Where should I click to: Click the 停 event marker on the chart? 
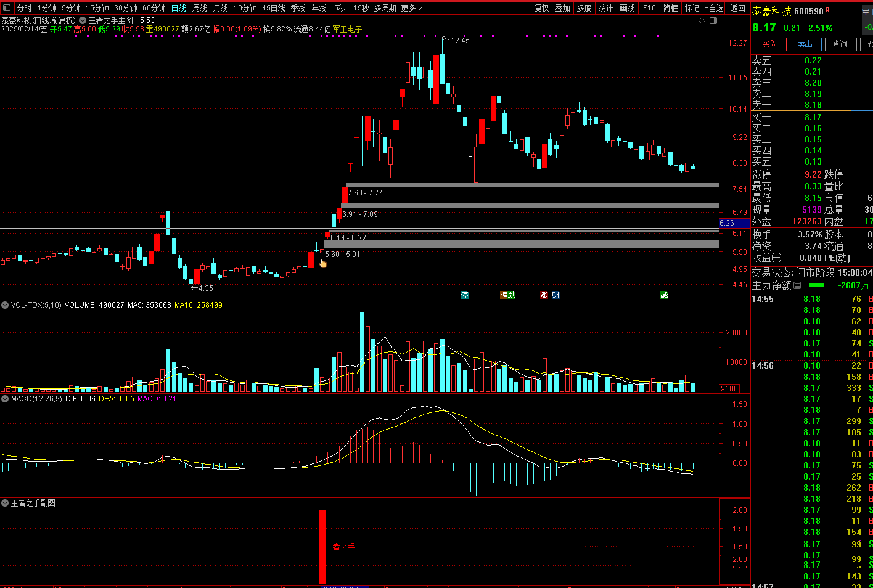tap(465, 295)
